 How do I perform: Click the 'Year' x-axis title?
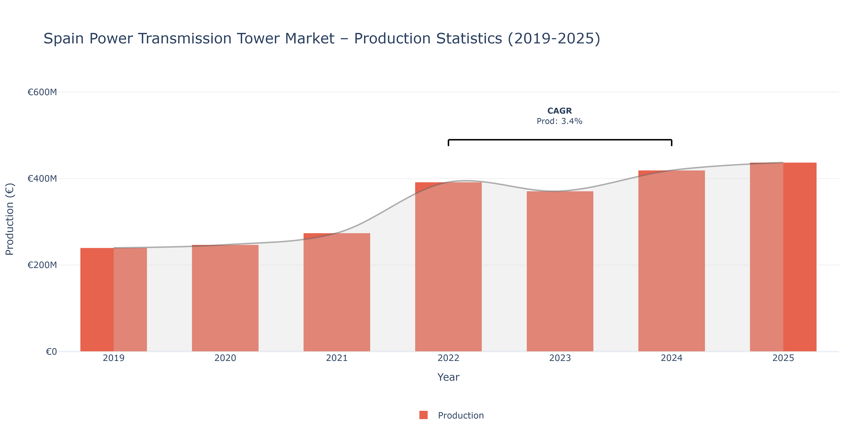pos(448,377)
